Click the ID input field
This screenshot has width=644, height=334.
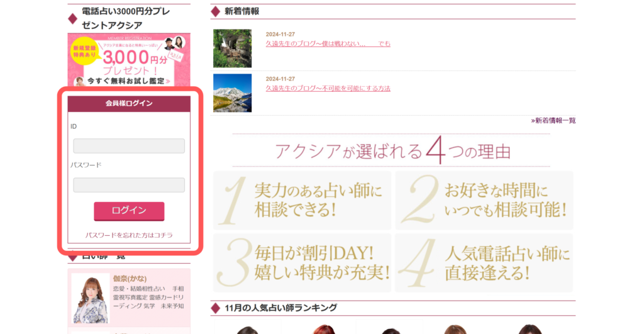coord(129,146)
